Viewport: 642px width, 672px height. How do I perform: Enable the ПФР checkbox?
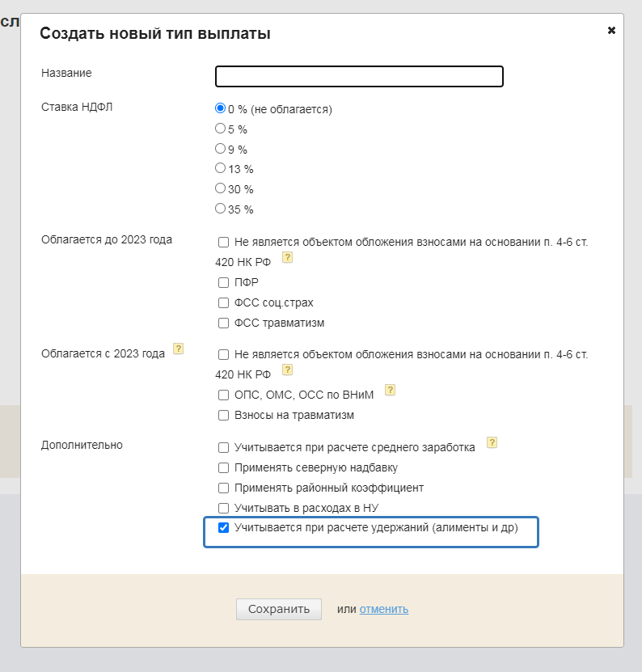click(x=224, y=282)
